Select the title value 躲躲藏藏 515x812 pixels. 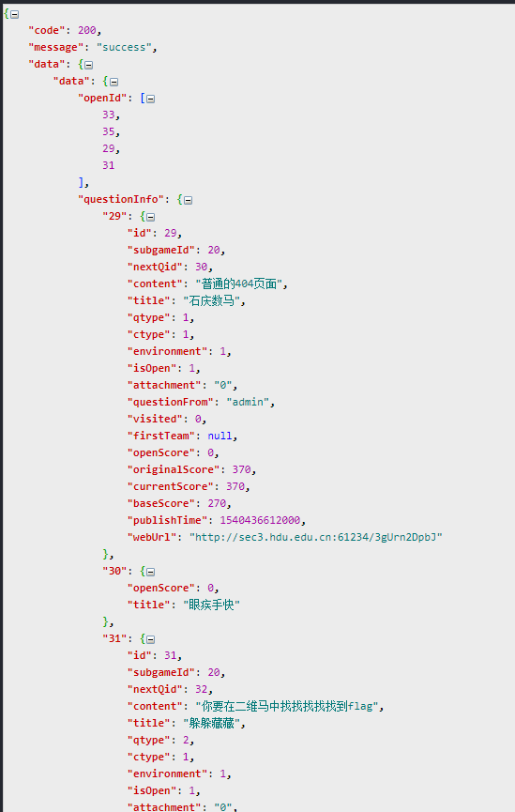(x=211, y=723)
